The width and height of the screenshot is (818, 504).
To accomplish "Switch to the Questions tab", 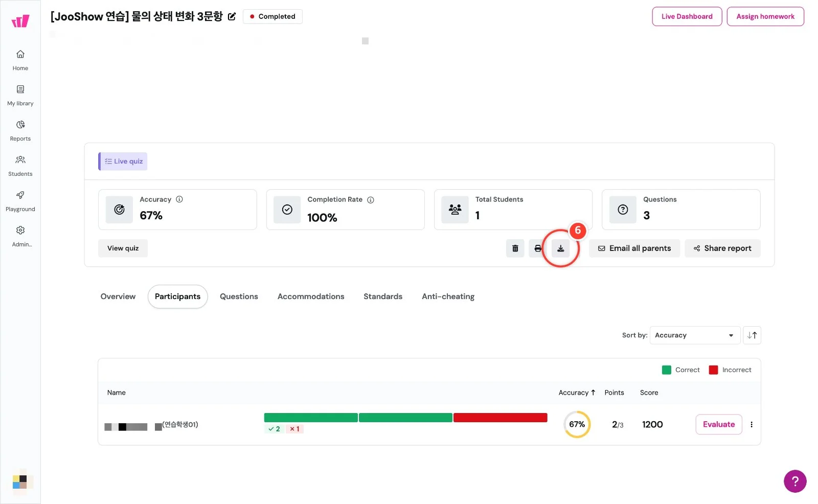I will (x=239, y=296).
